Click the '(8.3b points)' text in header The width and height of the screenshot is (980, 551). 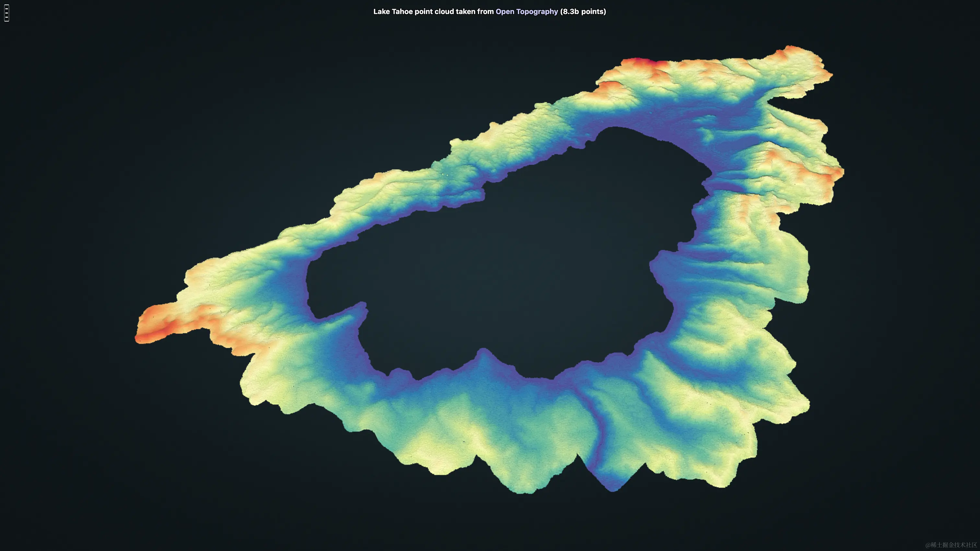click(583, 12)
